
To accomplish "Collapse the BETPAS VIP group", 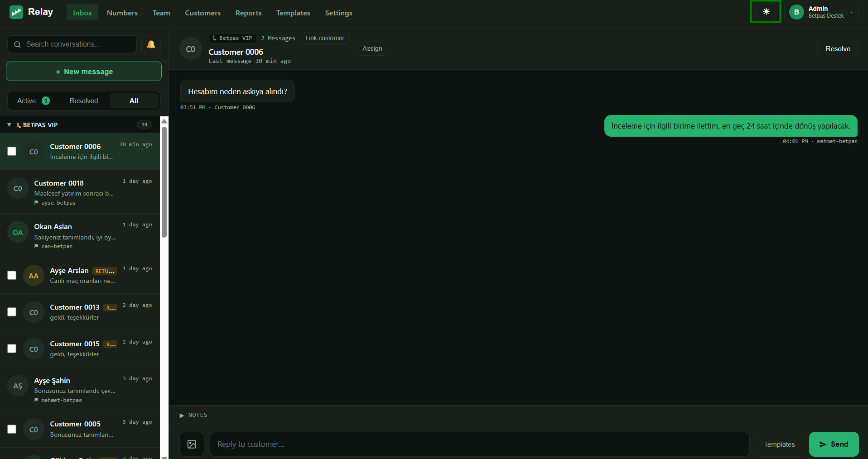I will coord(9,125).
